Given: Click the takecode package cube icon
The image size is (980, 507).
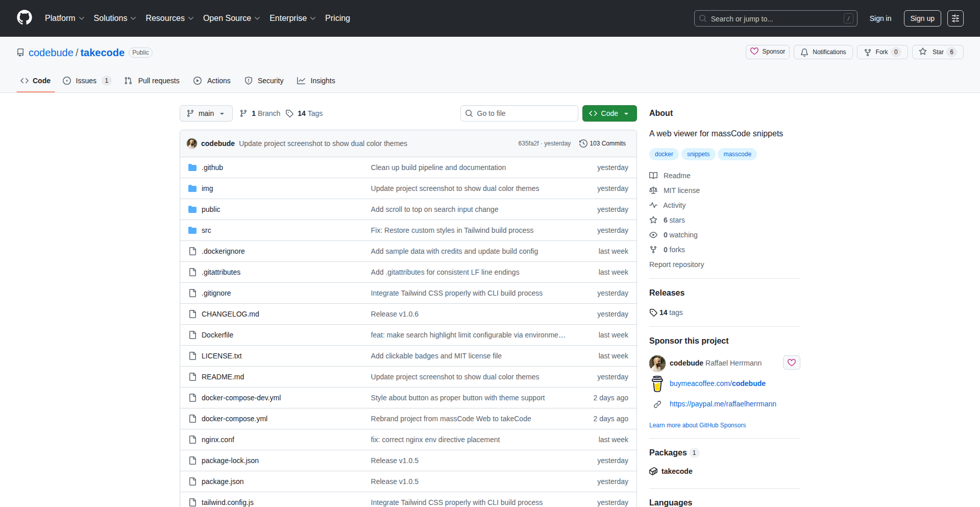Looking at the screenshot, I should click(653, 471).
